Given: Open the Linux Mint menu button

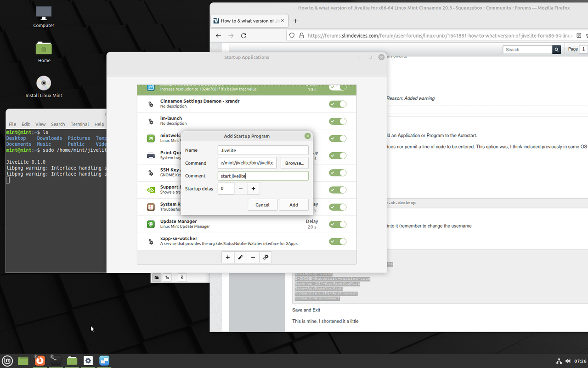Looking at the screenshot, I should click(7, 361).
